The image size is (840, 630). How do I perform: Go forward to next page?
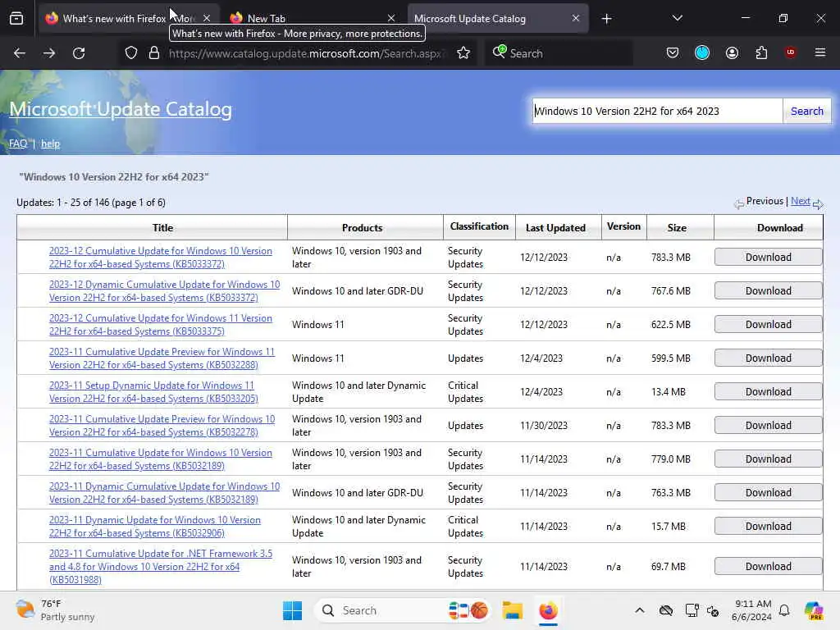click(49, 53)
